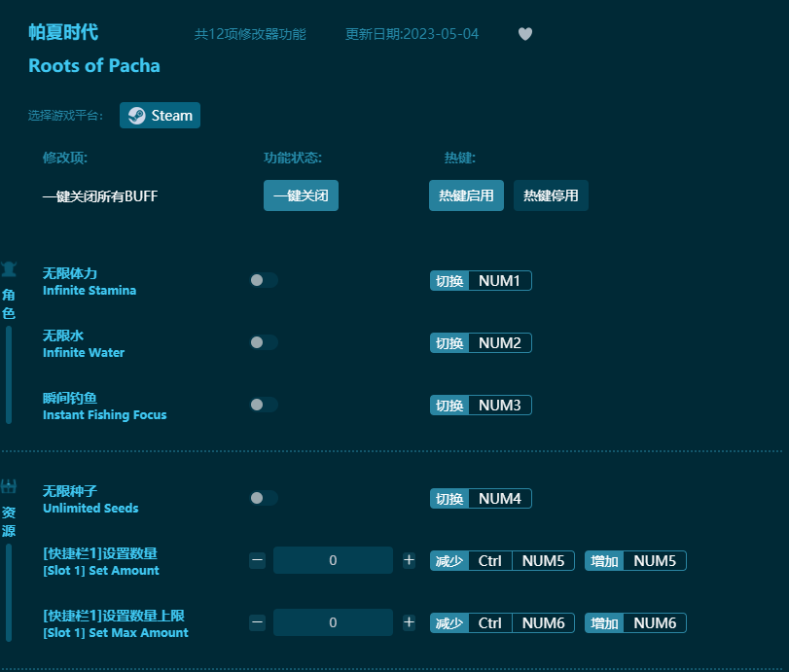789x672 pixels.
Task: Click the Infinite Stamina label
Action: (x=90, y=290)
